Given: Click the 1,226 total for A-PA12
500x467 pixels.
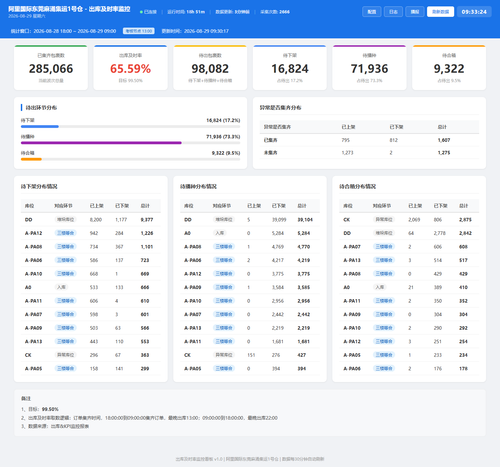Looking at the screenshot, I should pyautogui.click(x=147, y=233).
